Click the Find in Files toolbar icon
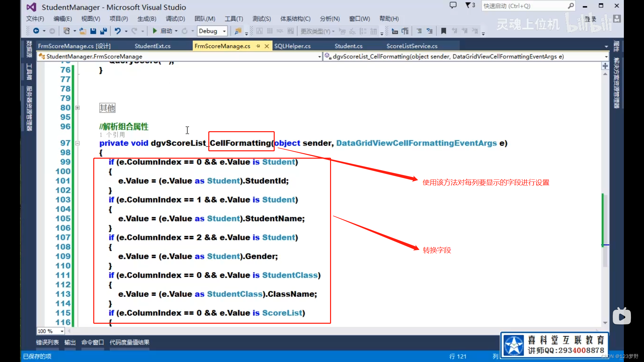The width and height of the screenshot is (644, 362). [238, 31]
